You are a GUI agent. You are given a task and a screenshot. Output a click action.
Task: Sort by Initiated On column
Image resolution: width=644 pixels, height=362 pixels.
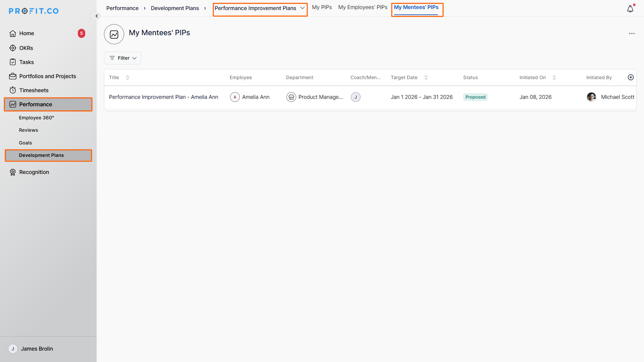click(x=554, y=77)
